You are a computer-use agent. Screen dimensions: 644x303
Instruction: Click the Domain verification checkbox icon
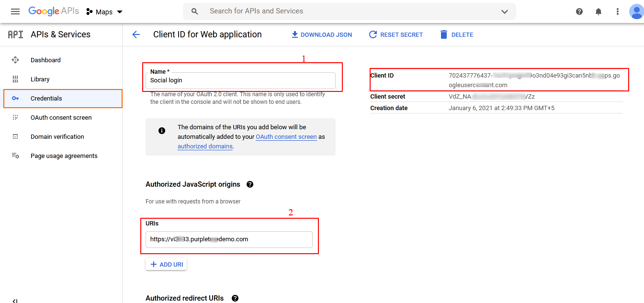coord(15,136)
